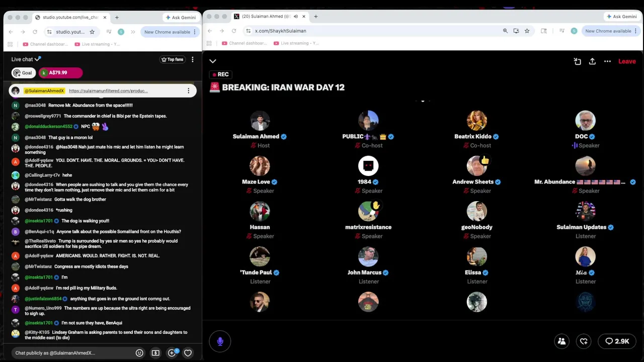
Task: Select the Sulaiman Ahmed X browser tab
Action: (x=270, y=17)
